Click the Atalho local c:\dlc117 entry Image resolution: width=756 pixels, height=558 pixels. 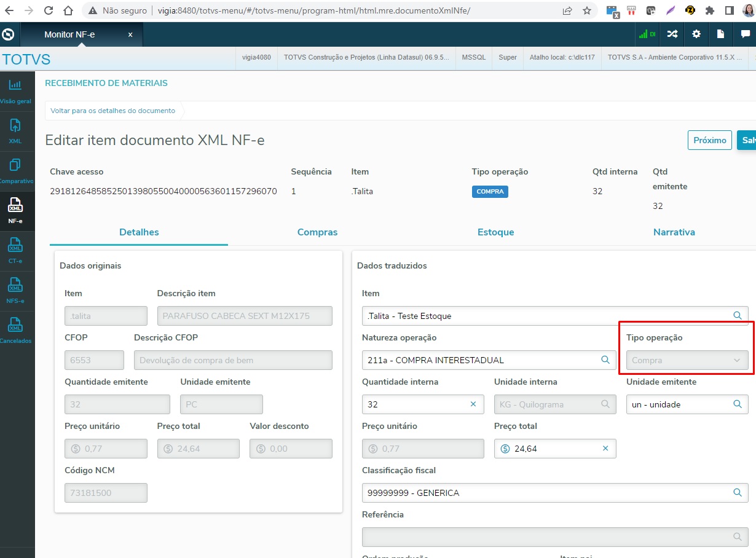[x=562, y=57]
